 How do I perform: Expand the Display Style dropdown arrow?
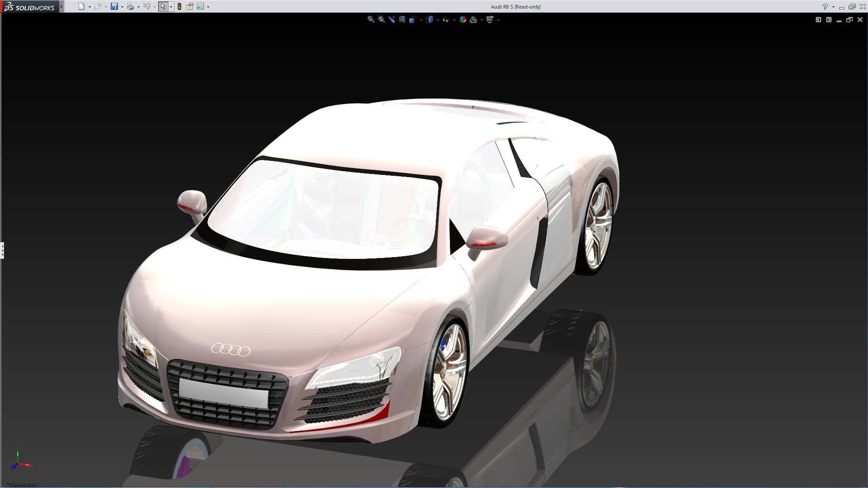437,20
